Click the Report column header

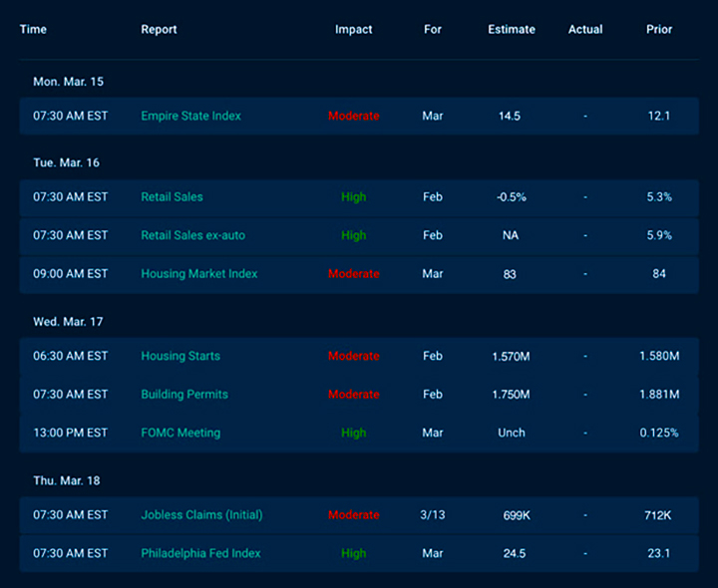(x=159, y=30)
